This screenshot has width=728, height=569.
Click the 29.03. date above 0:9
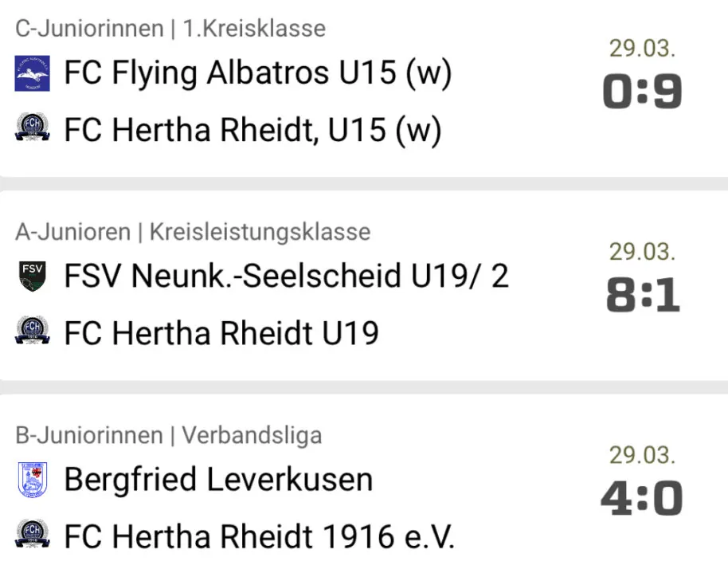pyautogui.click(x=642, y=49)
